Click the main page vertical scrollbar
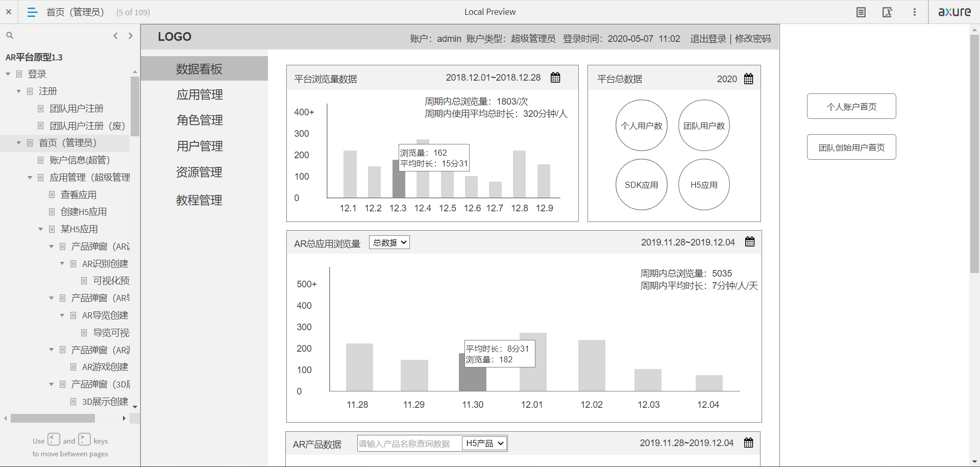The height and width of the screenshot is (467, 980). [974, 153]
